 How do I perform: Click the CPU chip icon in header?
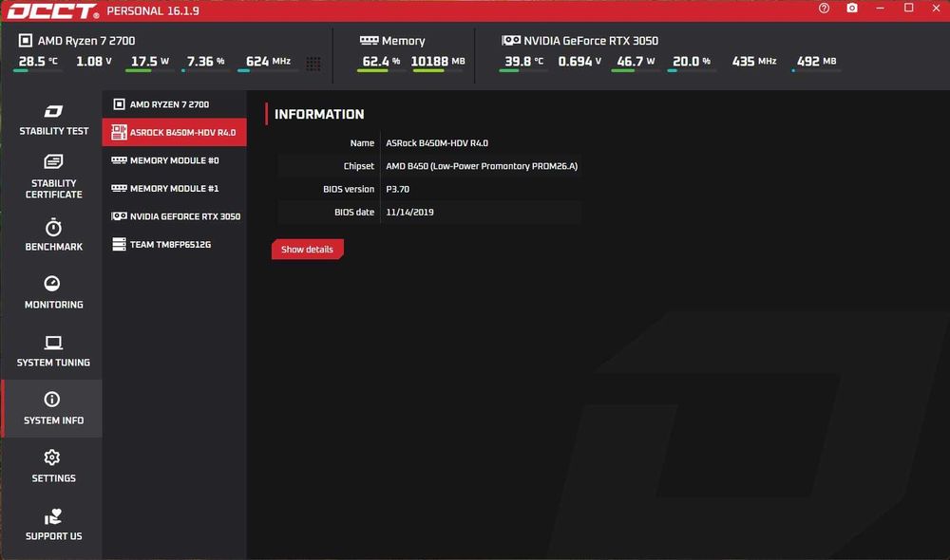coord(25,41)
